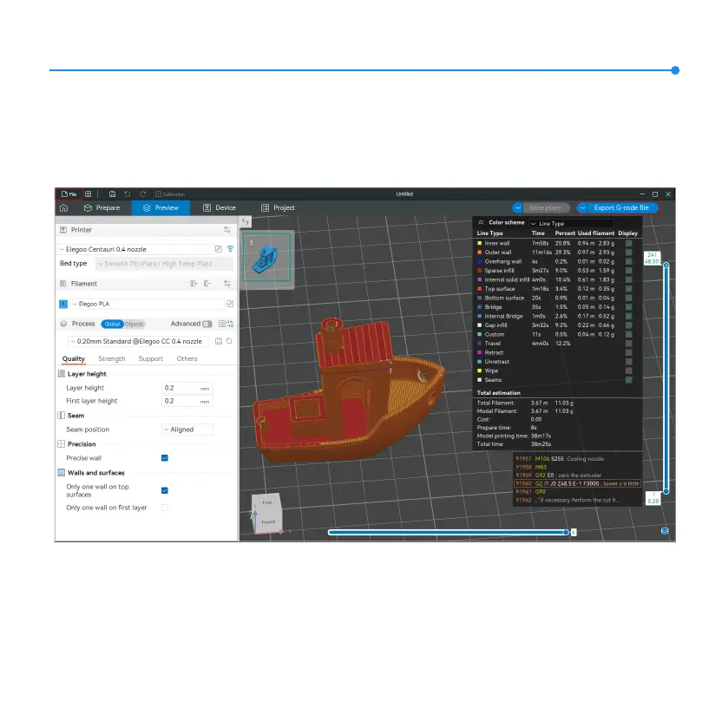Click the home icon in the tab bar
728x728 pixels.
(x=64, y=208)
